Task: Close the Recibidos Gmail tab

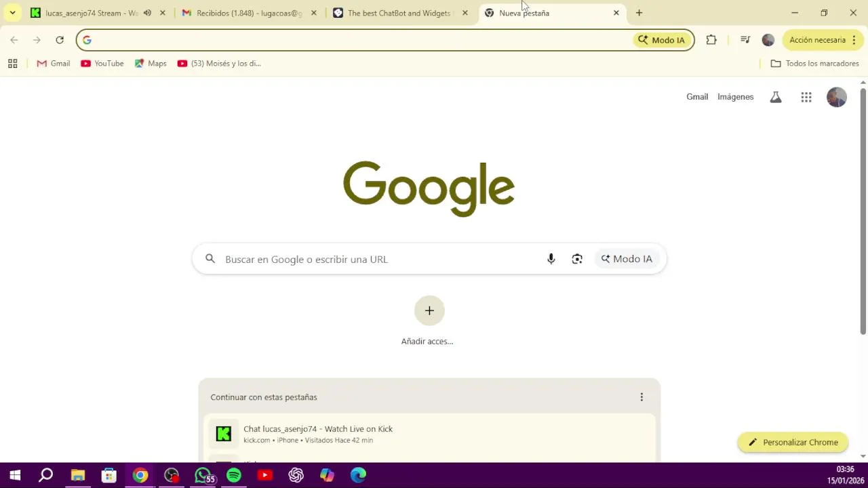Action: pos(313,13)
